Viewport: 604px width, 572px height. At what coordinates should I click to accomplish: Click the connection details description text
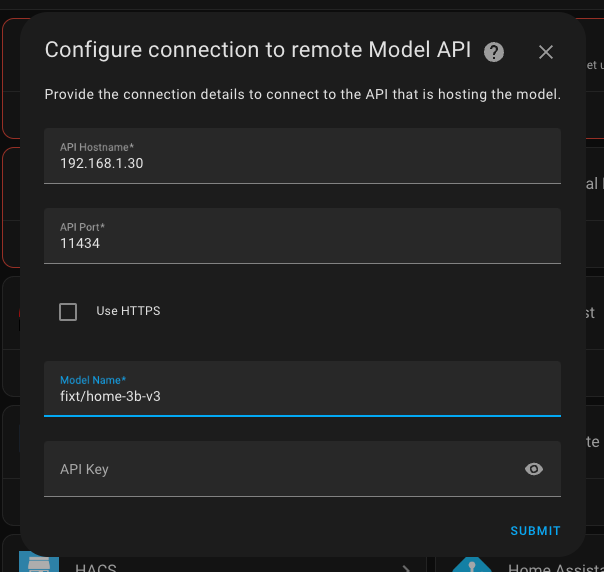point(302,94)
